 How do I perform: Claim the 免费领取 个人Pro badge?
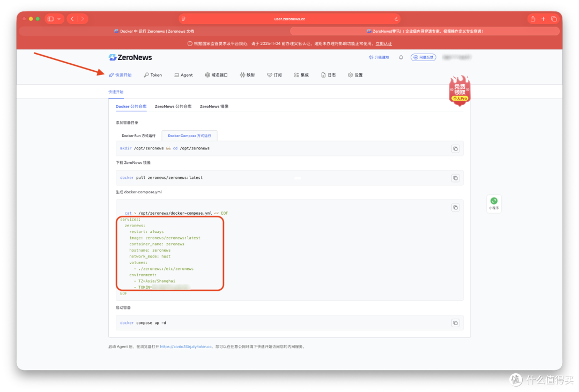coord(460,91)
